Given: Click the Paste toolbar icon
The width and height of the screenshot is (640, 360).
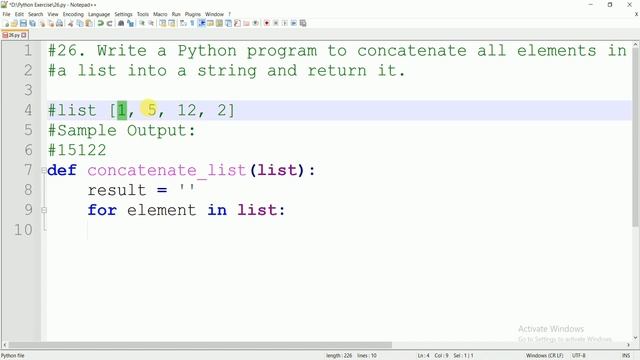Looking at the screenshot, I should (x=89, y=23).
